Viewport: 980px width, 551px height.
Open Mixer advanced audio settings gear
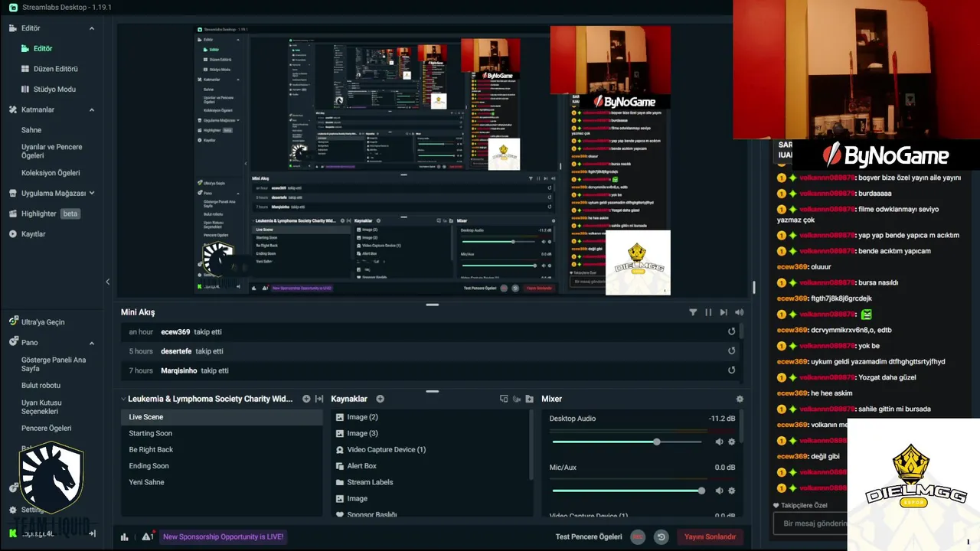coord(740,399)
